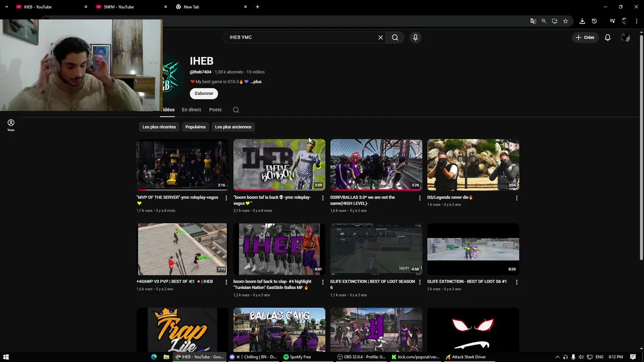Click the Chrome zoom indicator icon
The width and height of the screenshot is (644, 362).
coord(544,21)
